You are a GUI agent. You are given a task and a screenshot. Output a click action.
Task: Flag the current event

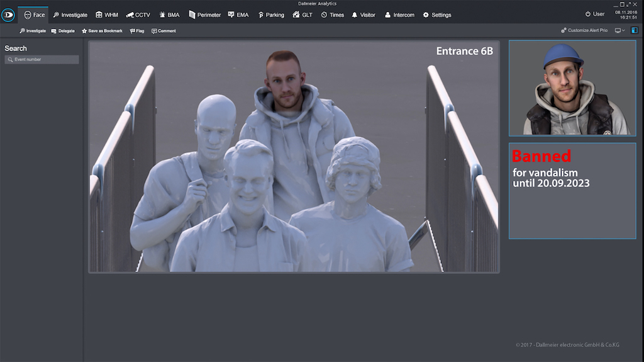coord(137,31)
